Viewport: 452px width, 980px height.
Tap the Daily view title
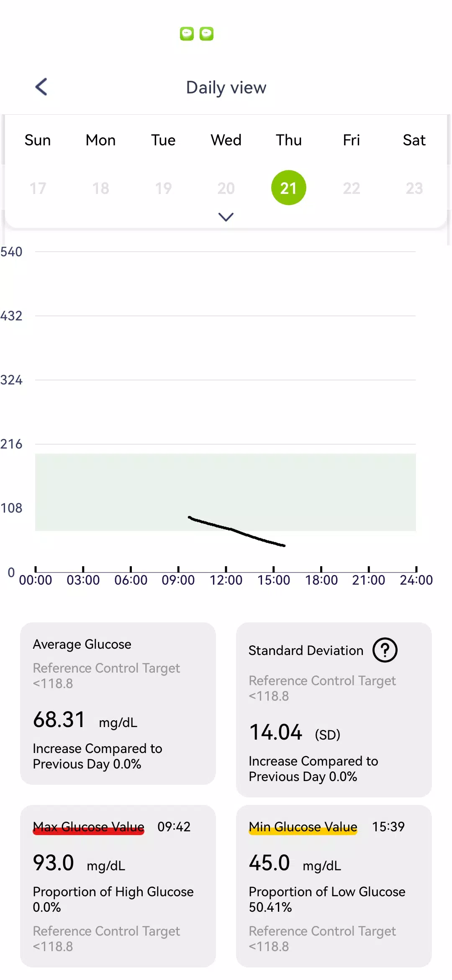point(226,88)
